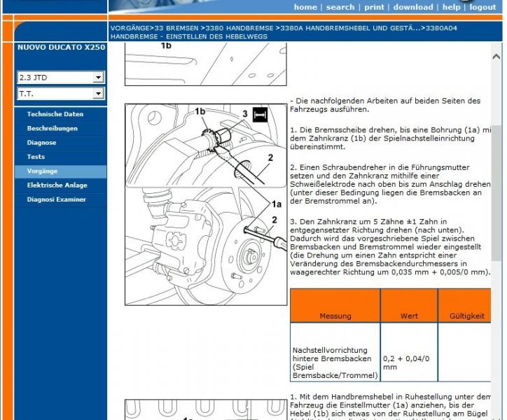Click the download link in header
The height and width of the screenshot is (420, 507).
(x=412, y=7)
